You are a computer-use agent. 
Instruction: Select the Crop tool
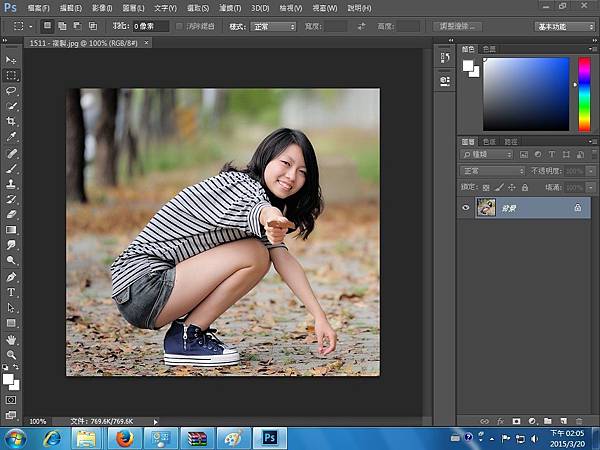(12, 120)
